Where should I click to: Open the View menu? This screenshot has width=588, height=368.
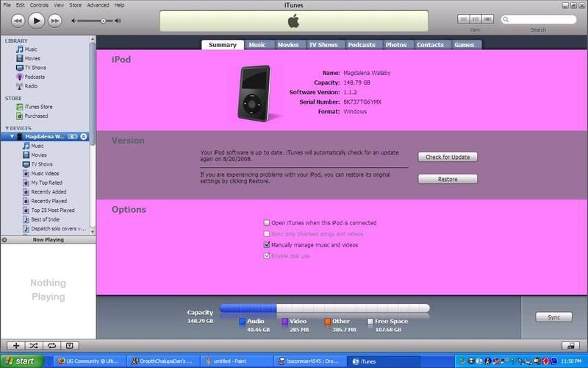coord(59,5)
